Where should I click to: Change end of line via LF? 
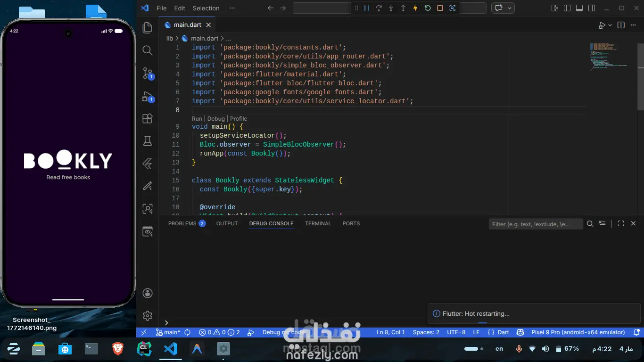476,332
